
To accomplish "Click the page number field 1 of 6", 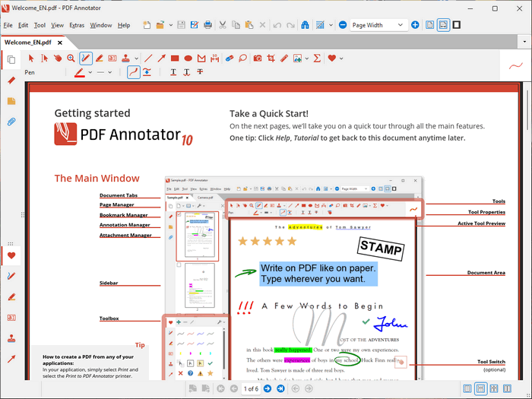I will click(x=251, y=389).
